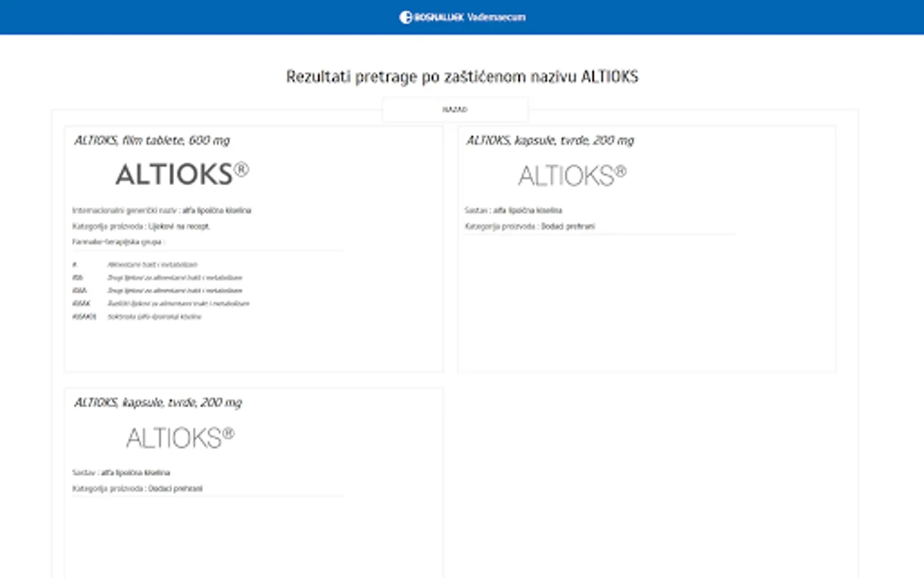
Task: Select Internacionalni generički naziv alfa lipoična kiselina line
Action: pyautogui.click(x=162, y=211)
